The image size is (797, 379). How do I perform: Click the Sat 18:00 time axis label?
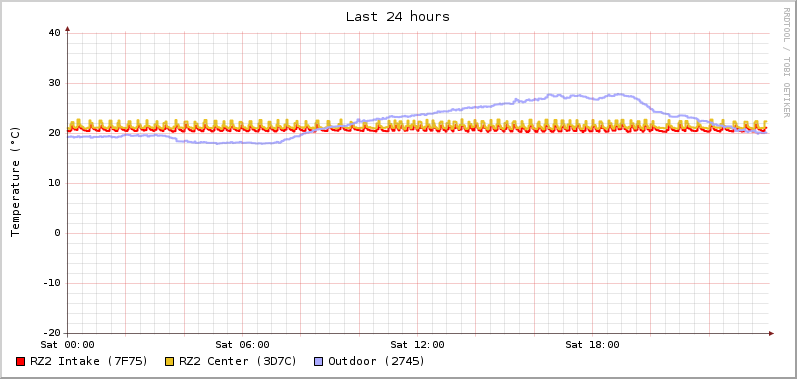592,345
